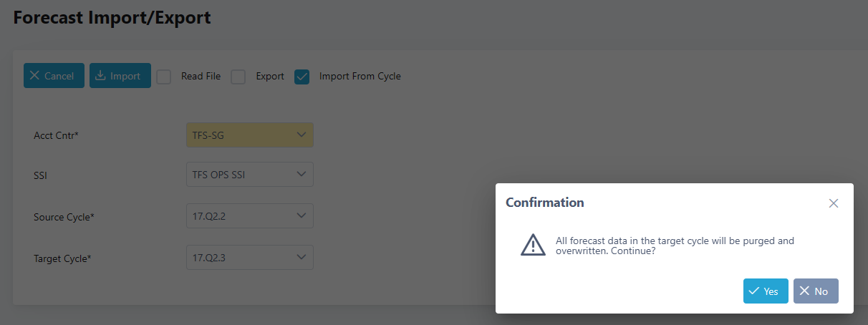The width and height of the screenshot is (868, 325).
Task: Click the purge warning message text
Action: 675,246
